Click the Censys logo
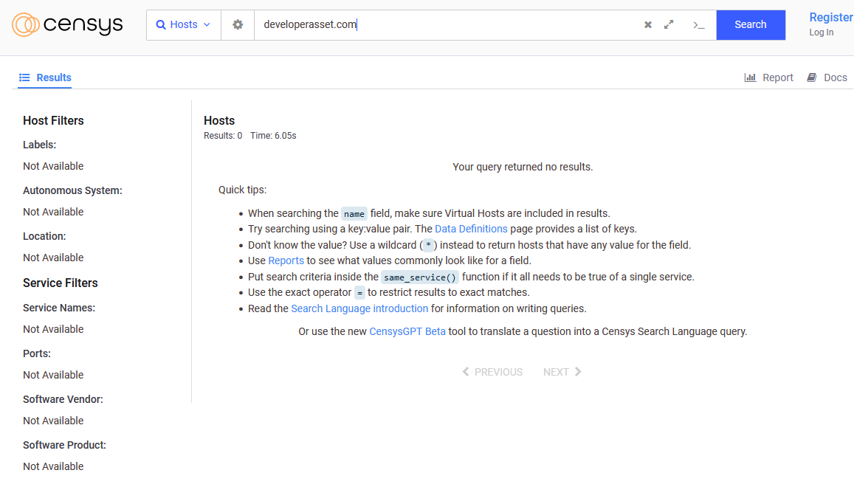This screenshot has height=504, width=854. point(67,24)
